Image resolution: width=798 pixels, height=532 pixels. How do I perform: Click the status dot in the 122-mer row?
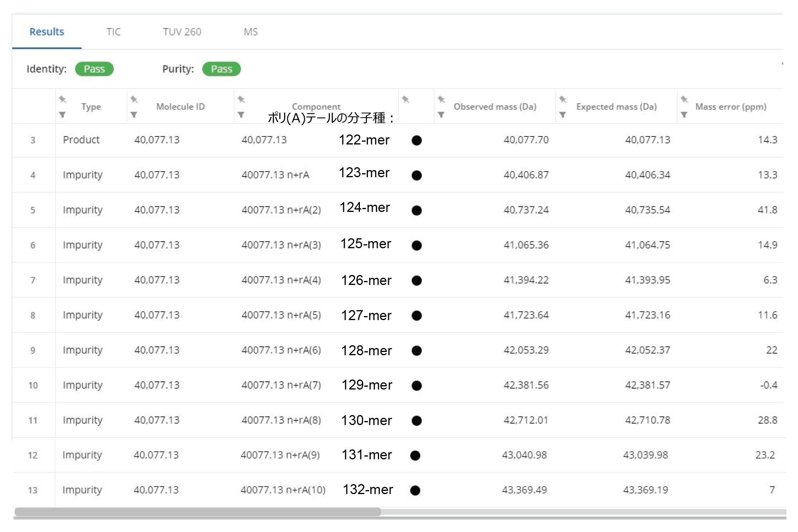[417, 140]
